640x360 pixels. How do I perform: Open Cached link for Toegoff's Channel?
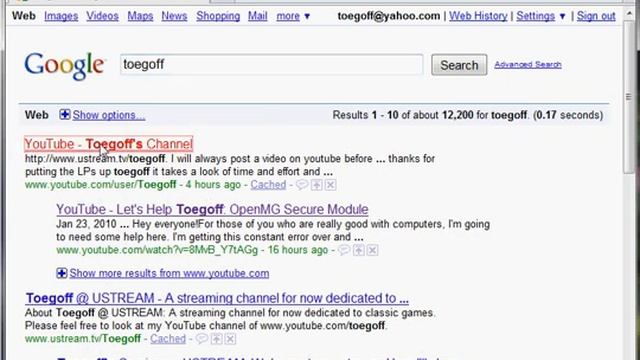point(268,185)
